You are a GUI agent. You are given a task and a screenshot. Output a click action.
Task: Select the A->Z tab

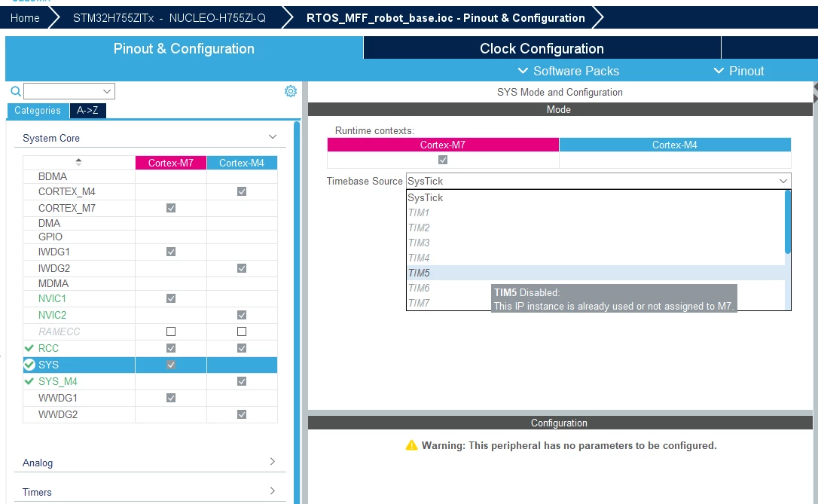(87, 111)
